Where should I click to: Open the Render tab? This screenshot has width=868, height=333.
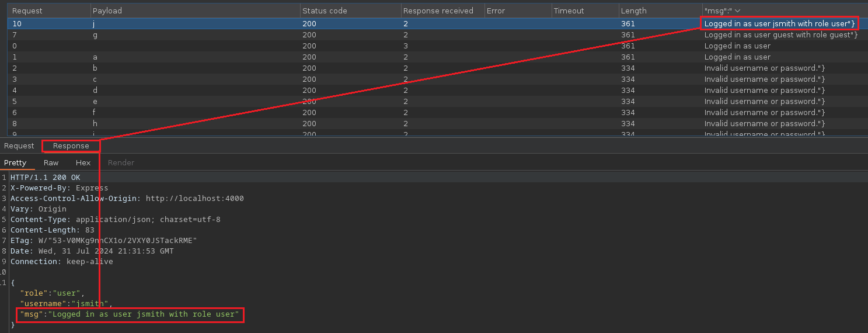(x=121, y=163)
